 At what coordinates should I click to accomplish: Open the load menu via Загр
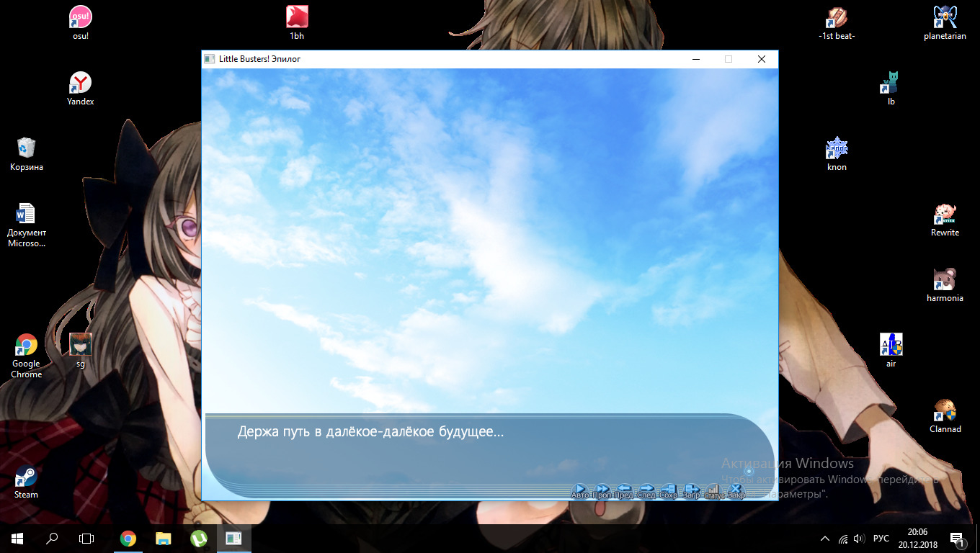tap(691, 491)
